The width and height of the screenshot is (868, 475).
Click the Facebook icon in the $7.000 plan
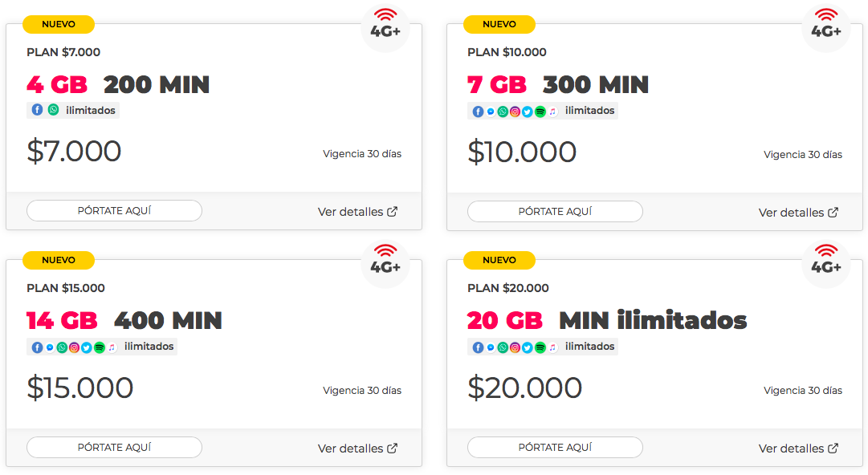pyautogui.click(x=37, y=110)
